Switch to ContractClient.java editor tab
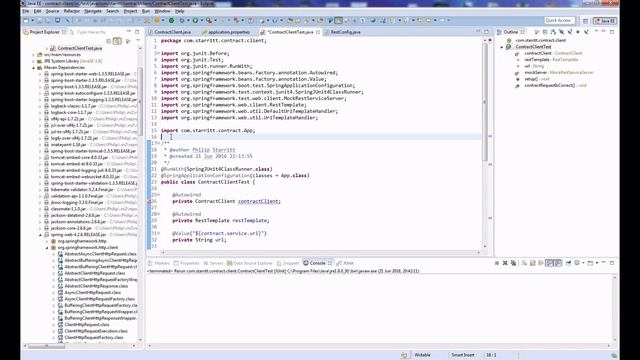This screenshot has width=640, height=360. click(173, 32)
